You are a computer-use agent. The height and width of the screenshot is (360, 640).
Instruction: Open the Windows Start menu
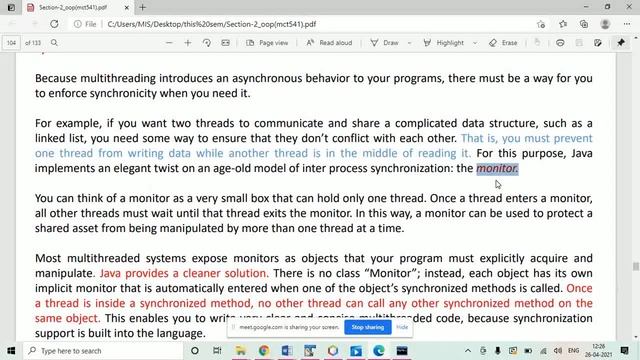pos(11,351)
